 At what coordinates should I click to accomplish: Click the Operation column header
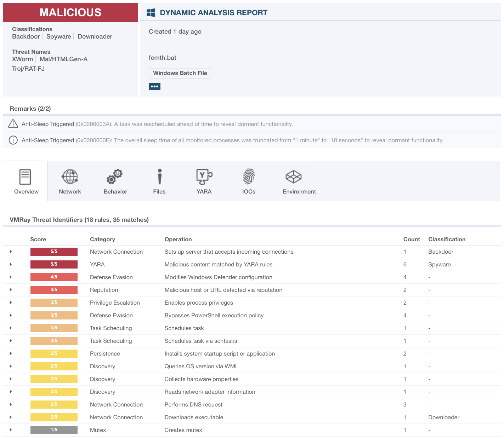(178, 239)
